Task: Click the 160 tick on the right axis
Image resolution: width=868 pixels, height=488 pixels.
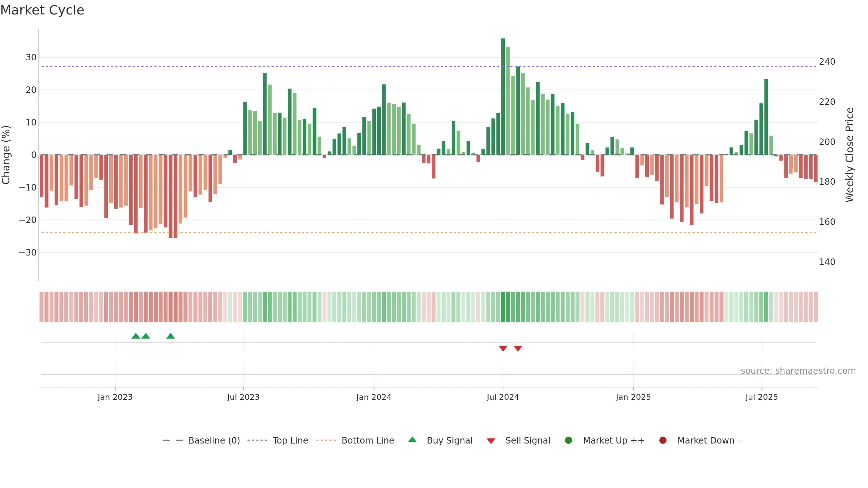Action: [827, 222]
